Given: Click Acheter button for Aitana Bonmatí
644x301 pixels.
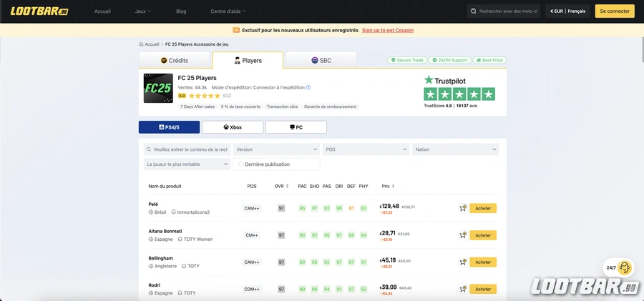Looking at the screenshot, I should pos(483,235).
